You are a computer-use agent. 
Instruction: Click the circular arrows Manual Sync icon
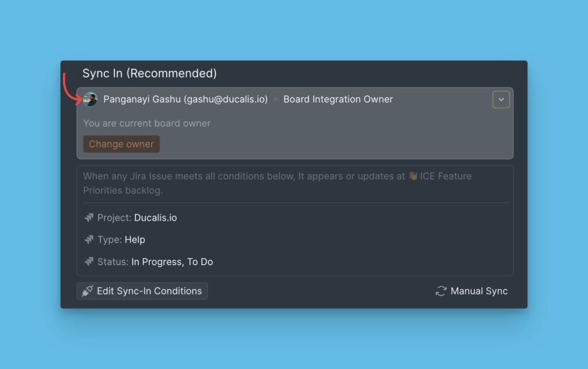441,291
